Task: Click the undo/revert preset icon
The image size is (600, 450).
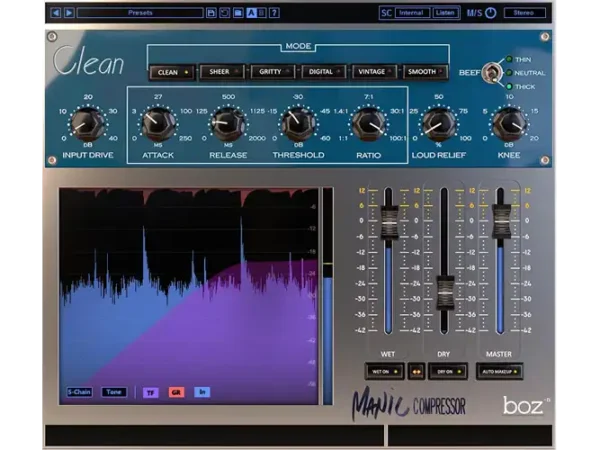Action: 225,13
